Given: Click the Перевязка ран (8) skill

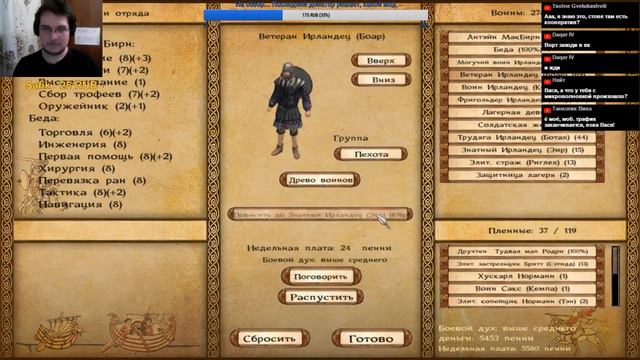Looking at the screenshot, I should [x=92, y=180].
